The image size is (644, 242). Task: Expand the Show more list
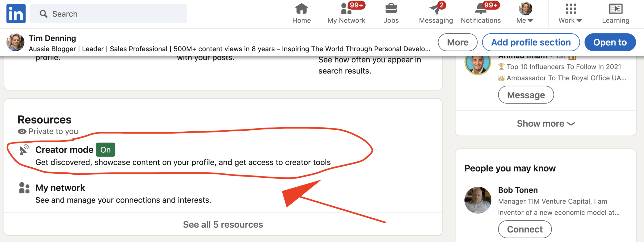[546, 124]
